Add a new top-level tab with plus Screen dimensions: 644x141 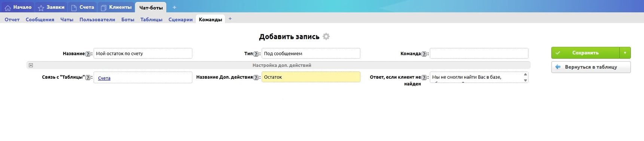tap(174, 7)
